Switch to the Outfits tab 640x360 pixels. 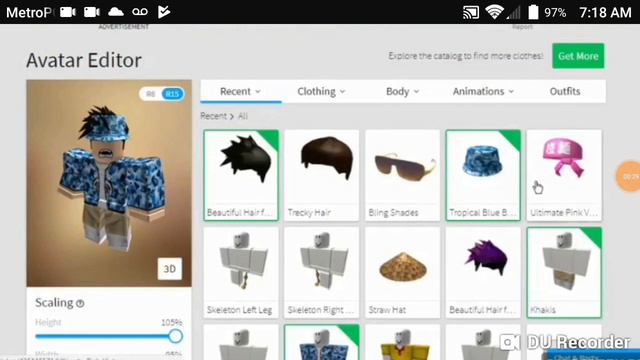pyautogui.click(x=565, y=91)
